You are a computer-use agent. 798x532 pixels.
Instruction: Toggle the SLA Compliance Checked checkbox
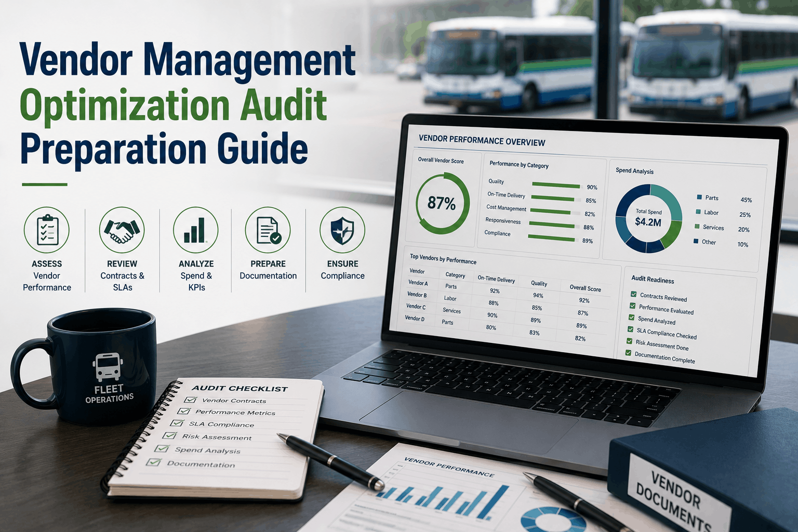click(x=631, y=329)
